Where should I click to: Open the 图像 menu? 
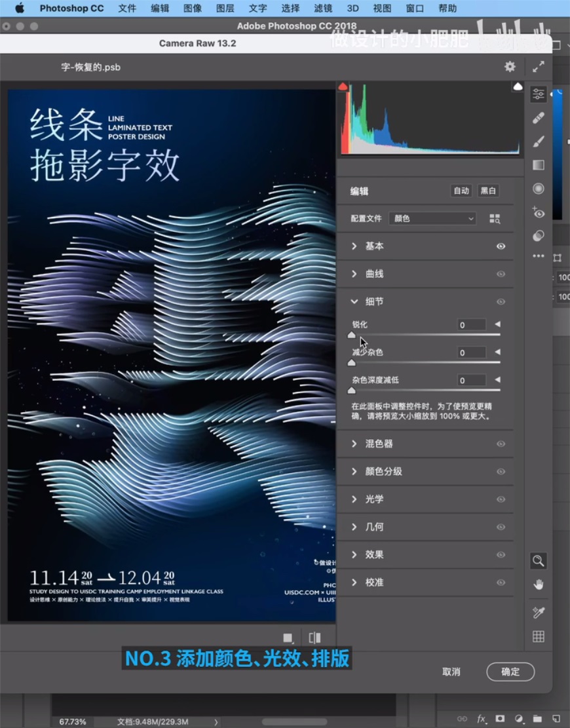tap(192, 9)
